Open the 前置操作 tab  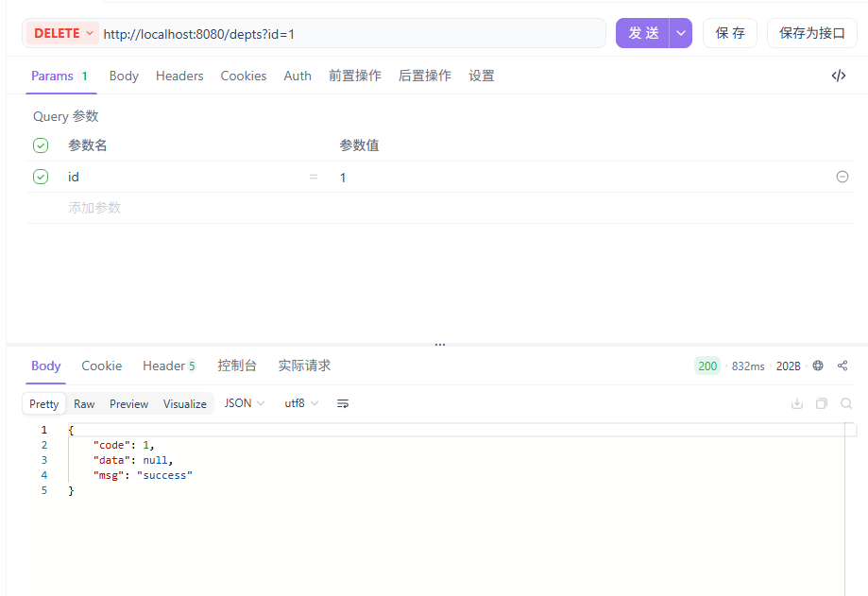point(355,76)
